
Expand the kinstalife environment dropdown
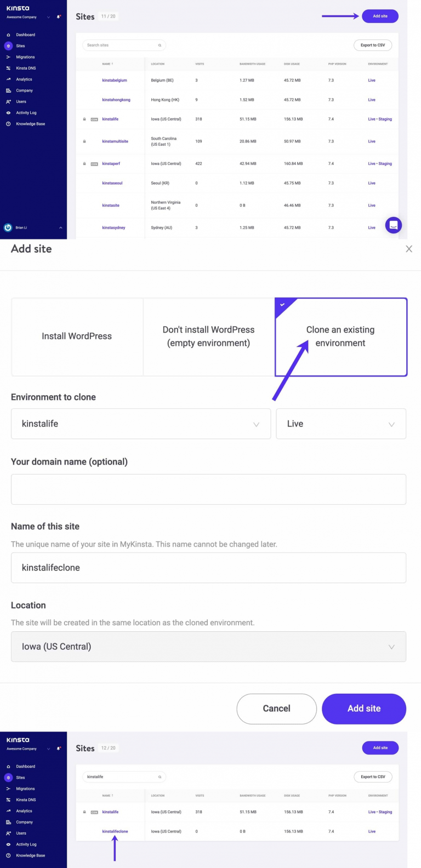coord(141,424)
